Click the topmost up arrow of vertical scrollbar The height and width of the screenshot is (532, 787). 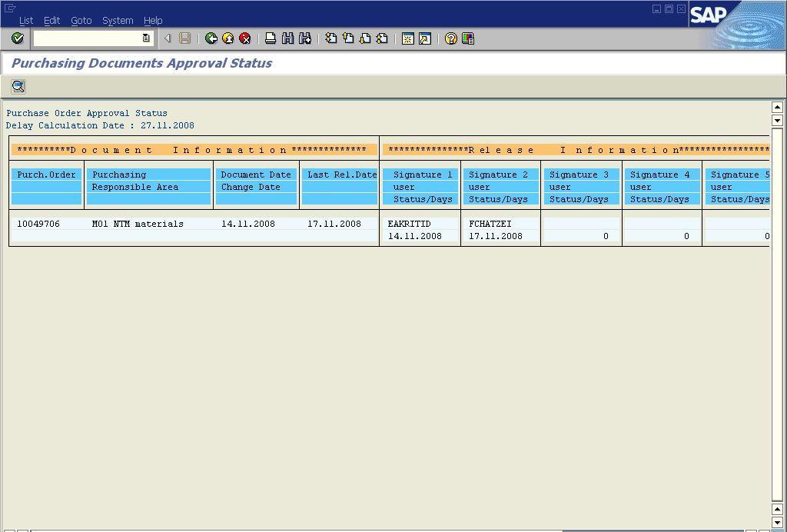coord(777,107)
